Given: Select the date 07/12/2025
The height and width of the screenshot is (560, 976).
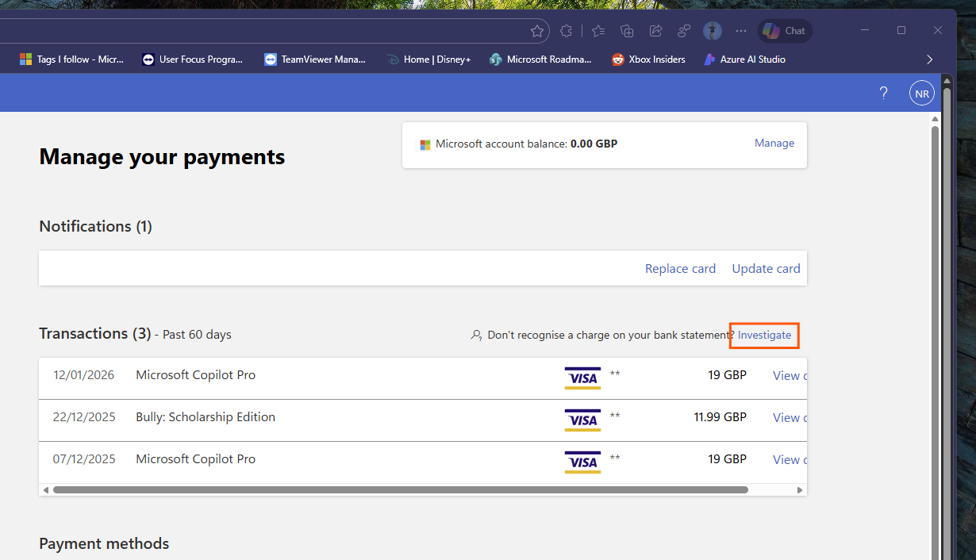Looking at the screenshot, I should 84,459.
